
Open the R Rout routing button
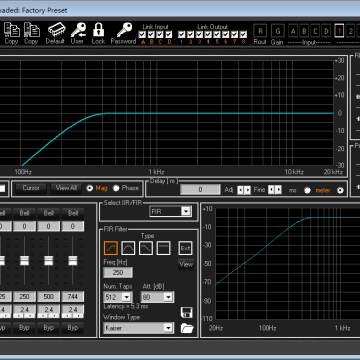point(260,31)
